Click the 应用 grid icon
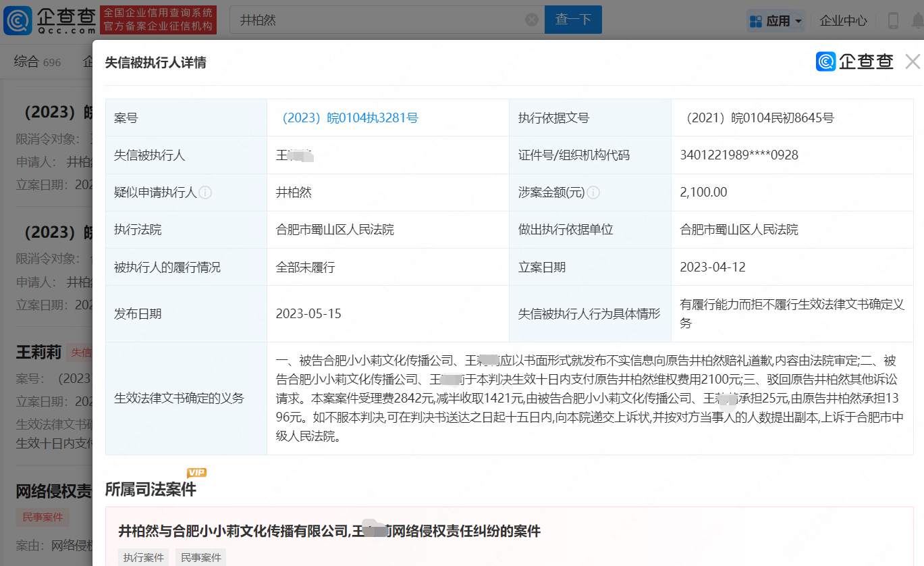Viewport: 924px width, 566px height. (756, 21)
